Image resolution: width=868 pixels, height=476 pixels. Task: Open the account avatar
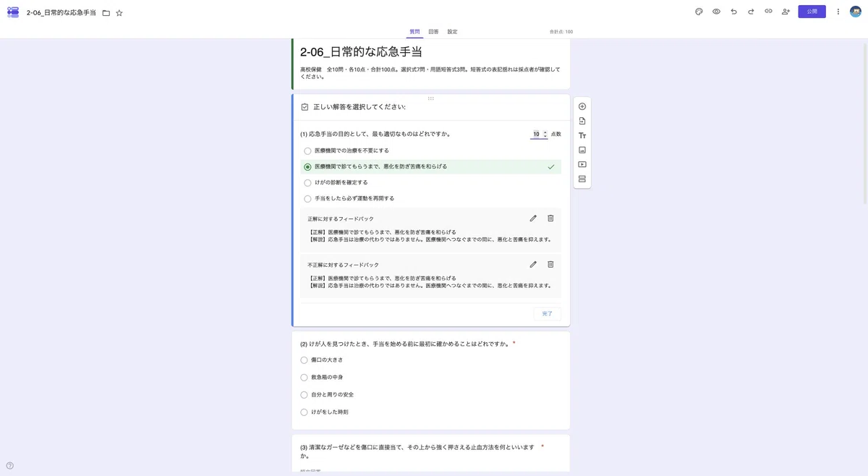click(856, 12)
